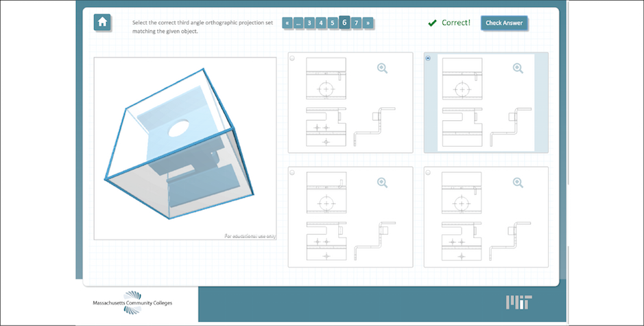Viewport: 644px width, 326px height.
Task: Navigate to question page 7
Action: [356, 23]
